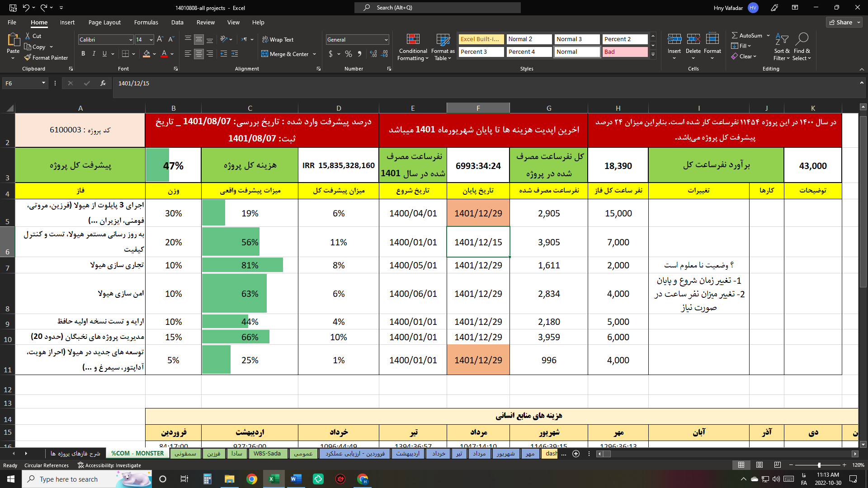The height and width of the screenshot is (488, 868).
Task: Switch to Page Layout view in status bar
Action: coord(759,465)
